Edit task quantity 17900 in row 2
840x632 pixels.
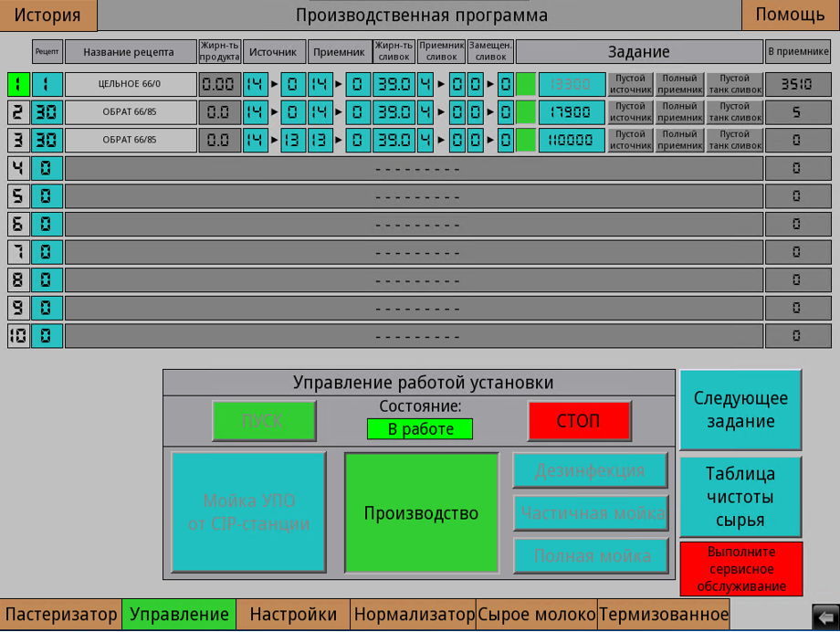point(572,112)
